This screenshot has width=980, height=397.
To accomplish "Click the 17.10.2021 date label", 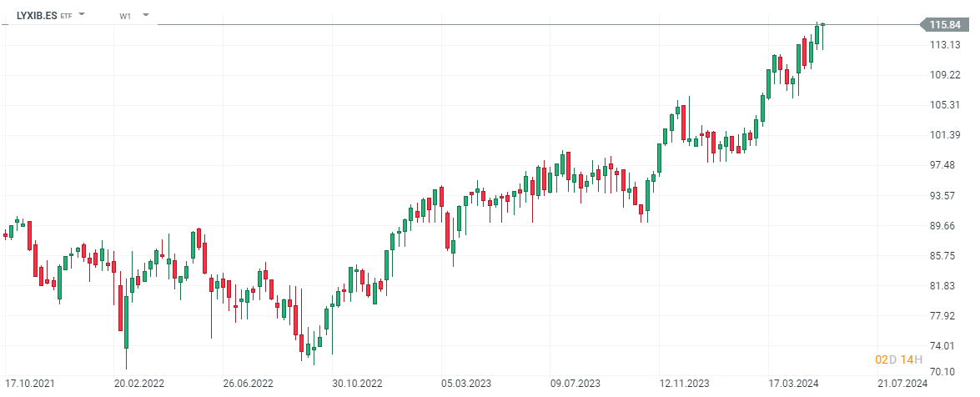I will point(28,384).
